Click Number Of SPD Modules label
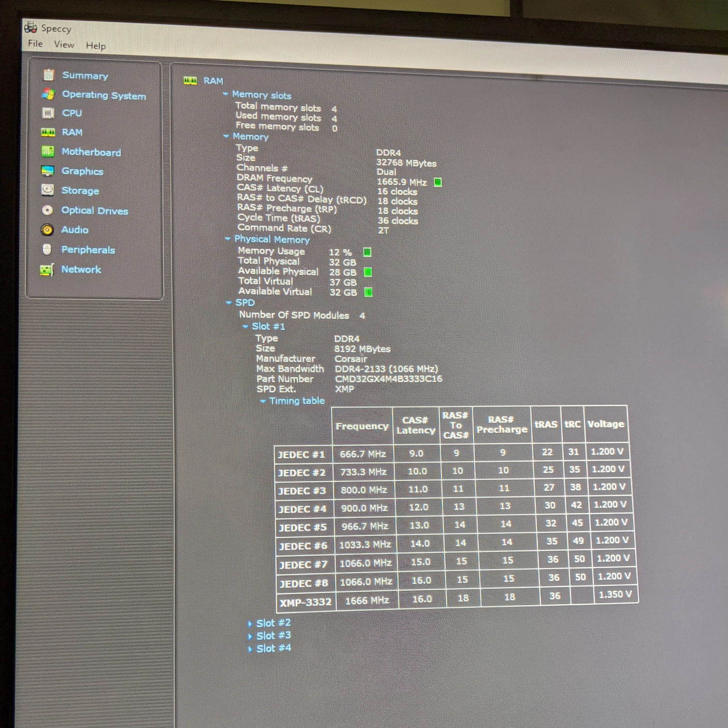This screenshot has width=728, height=728. [x=294, y=315]
